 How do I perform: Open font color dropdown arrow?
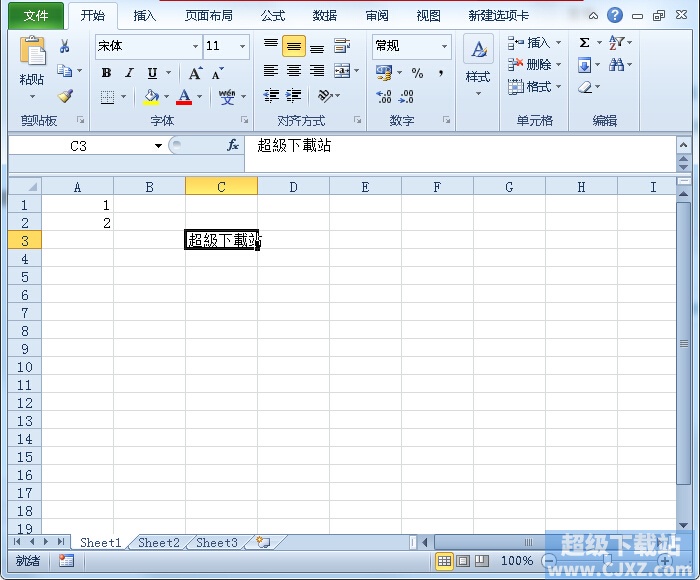pos(199,96)
